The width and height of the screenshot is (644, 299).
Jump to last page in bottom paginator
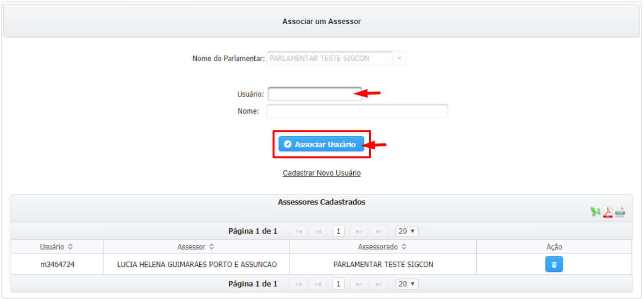click(x=378, y=284)
